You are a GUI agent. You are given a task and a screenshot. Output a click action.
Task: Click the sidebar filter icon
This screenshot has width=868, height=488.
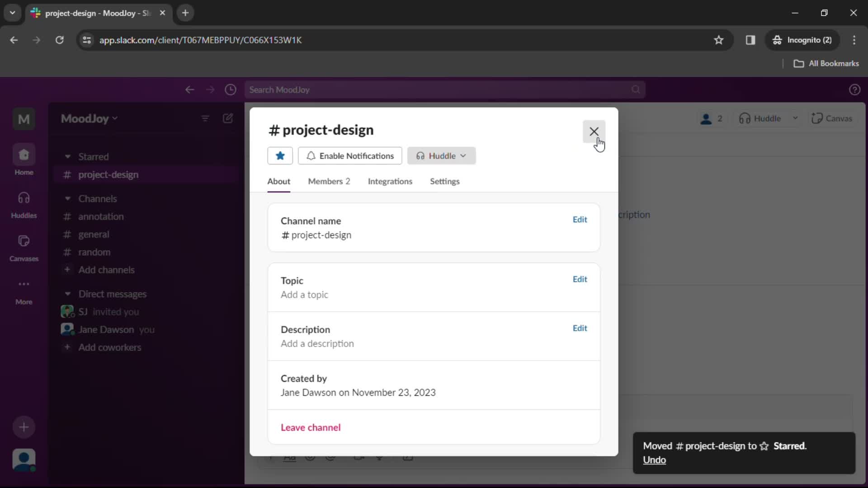click(x=205, y=118)
